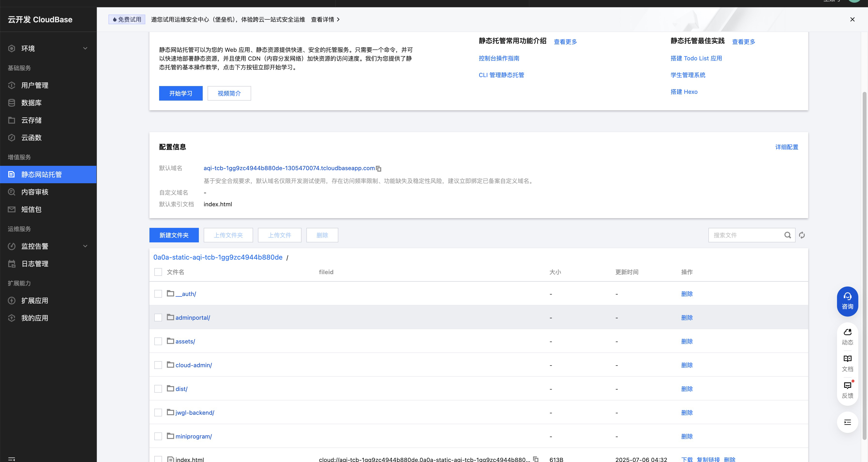Image resolution: width=868 pixels, height=462 pixels.
Task: Expand the 监控告警 menu chevron
Action: [85, 246]
